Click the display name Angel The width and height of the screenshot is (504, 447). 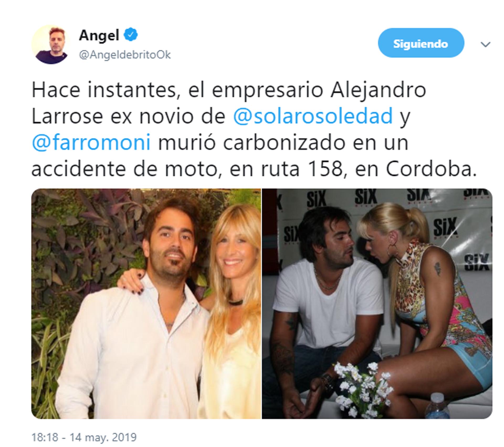[99, 35]
